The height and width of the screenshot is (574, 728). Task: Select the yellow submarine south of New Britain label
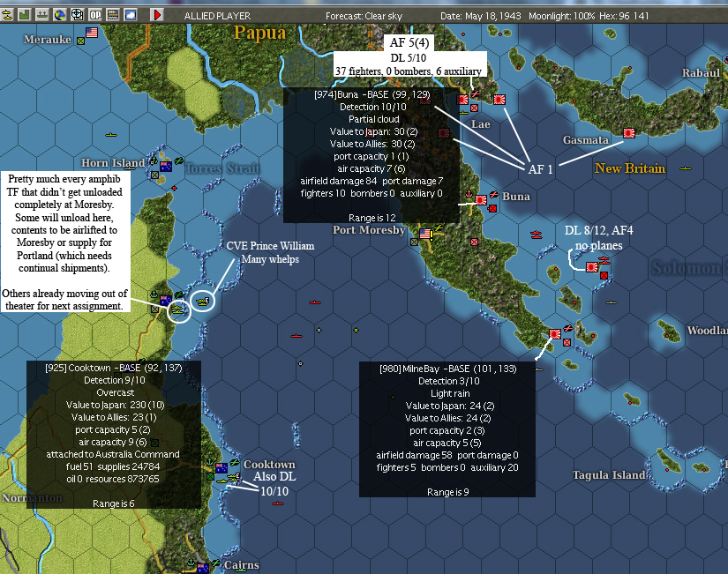[686, 168]
